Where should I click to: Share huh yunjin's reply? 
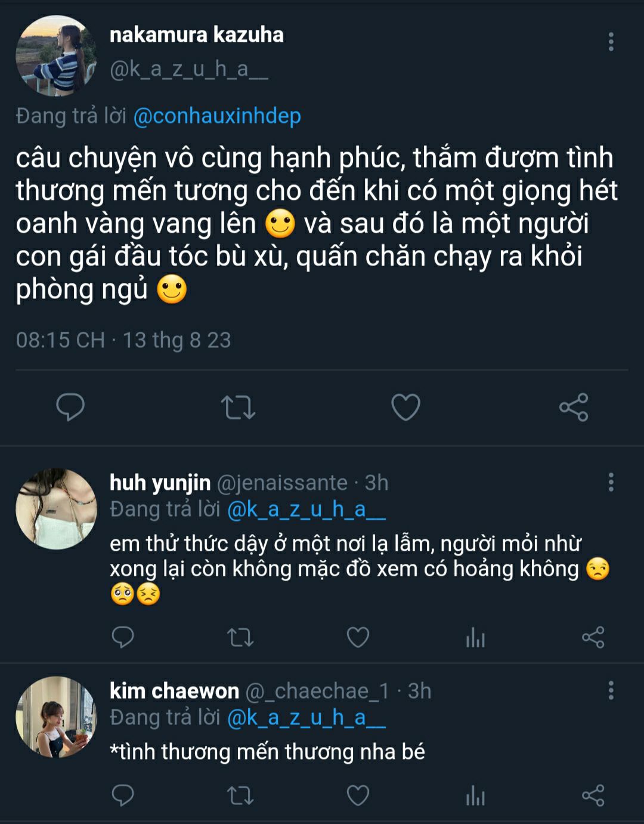(x=593, y=637)
